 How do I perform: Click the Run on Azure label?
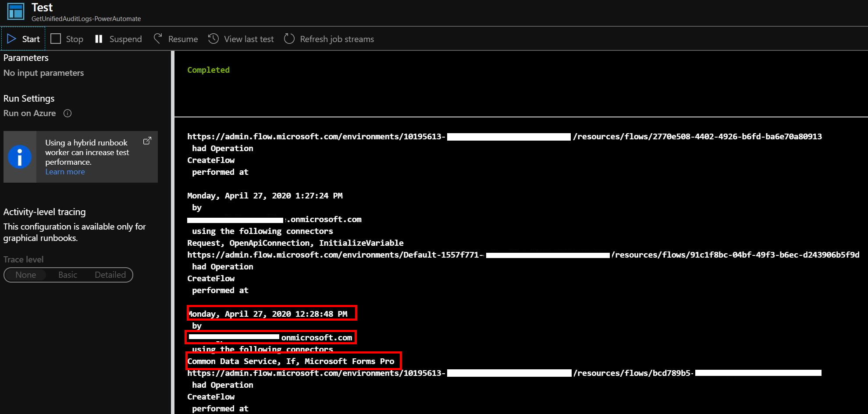click(29, 113)
